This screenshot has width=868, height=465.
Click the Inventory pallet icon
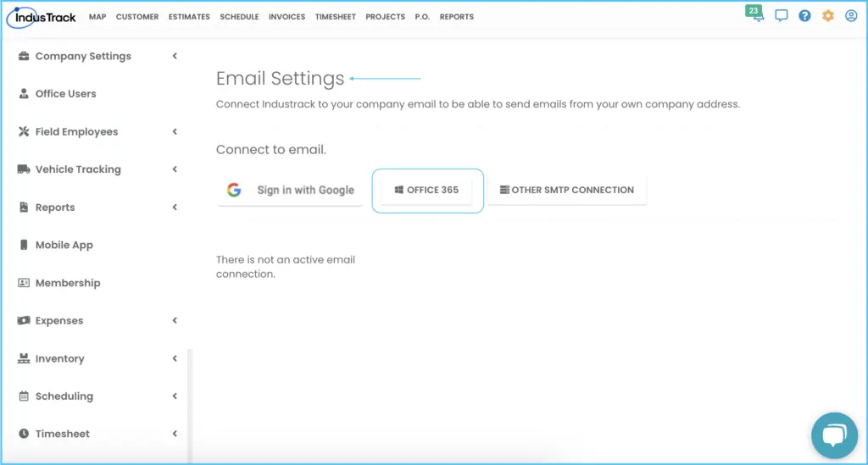tap(23, 358)
